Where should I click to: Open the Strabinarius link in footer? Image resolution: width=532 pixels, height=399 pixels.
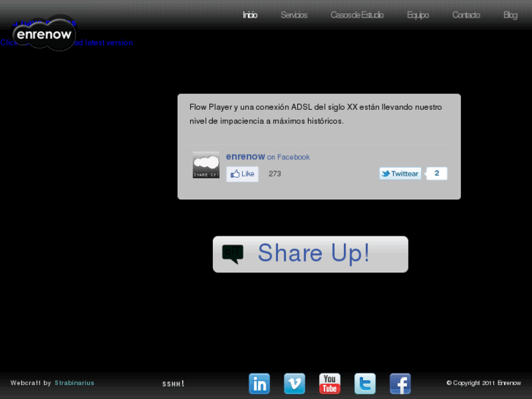(75, 383)
